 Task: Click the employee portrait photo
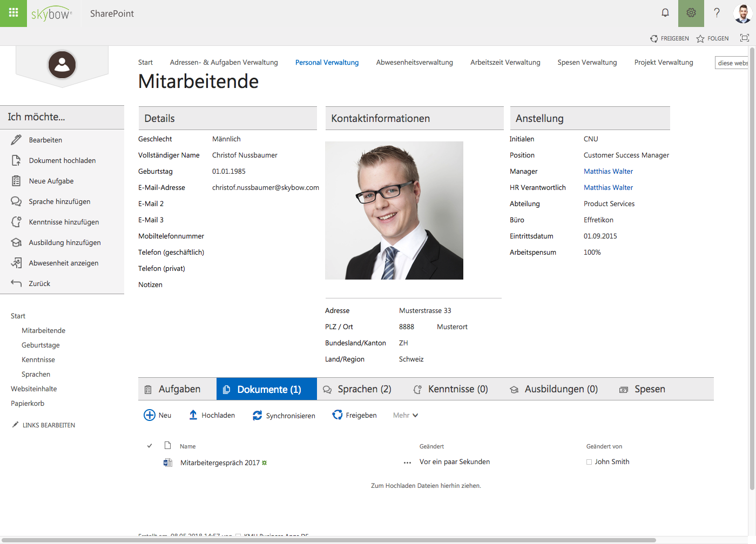coord(394,210)
